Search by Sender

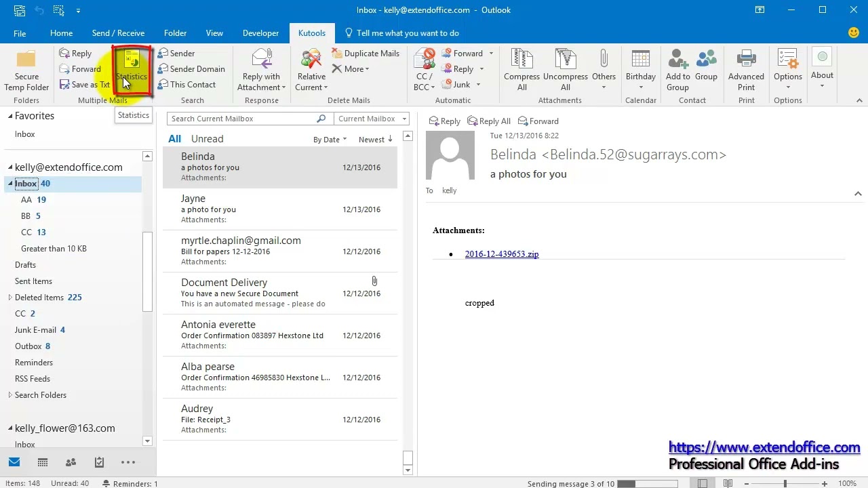point(176,54)
